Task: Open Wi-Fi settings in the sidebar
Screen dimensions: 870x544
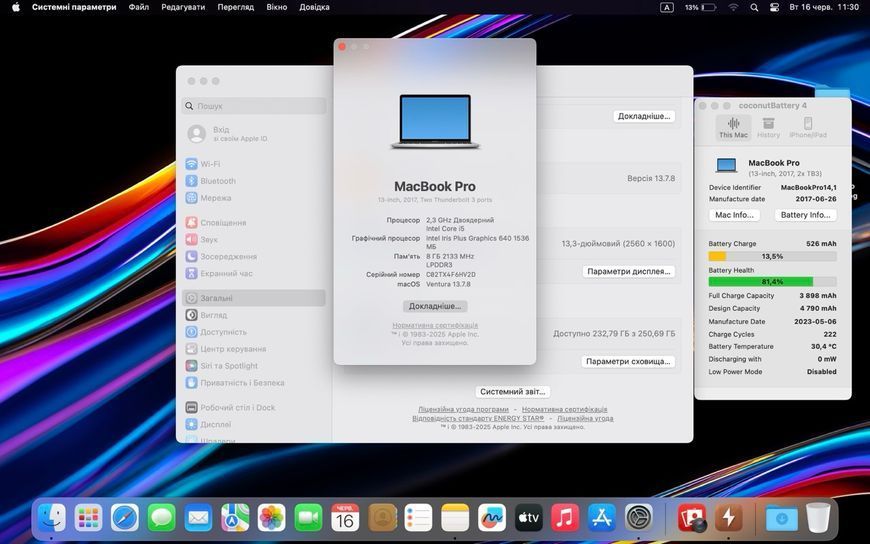Action: [254, 164]
